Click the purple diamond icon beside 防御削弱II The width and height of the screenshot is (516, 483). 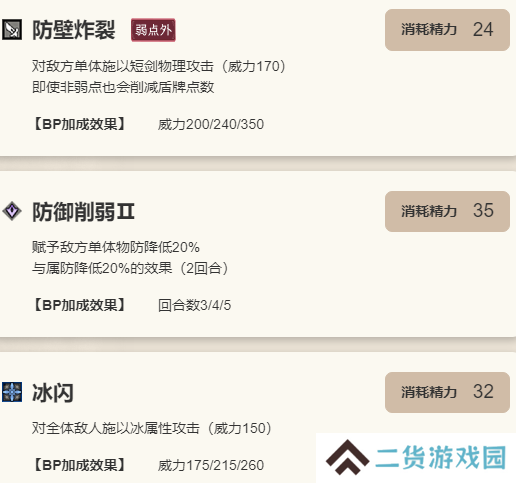(x=12, y=211)
